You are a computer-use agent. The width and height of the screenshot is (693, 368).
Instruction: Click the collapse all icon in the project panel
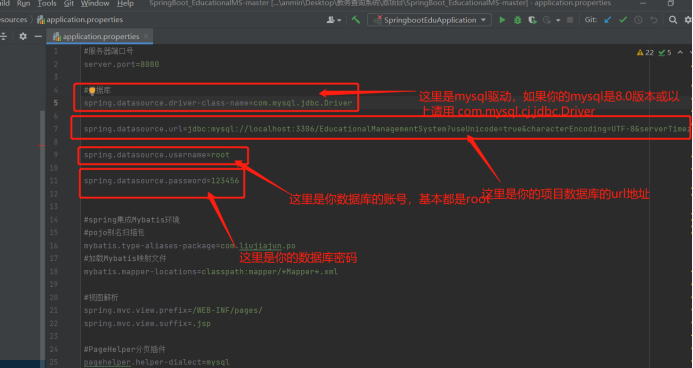[x=4, y=36]
